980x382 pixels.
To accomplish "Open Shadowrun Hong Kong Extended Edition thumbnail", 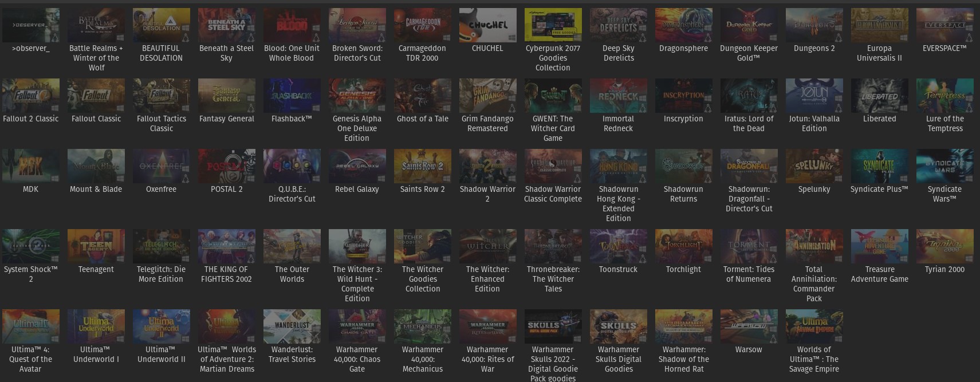I will tap(619, 166).
